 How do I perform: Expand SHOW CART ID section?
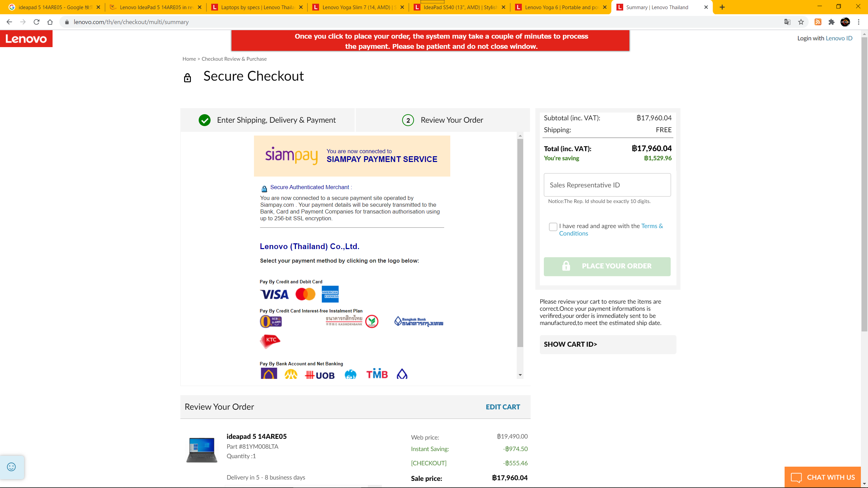click(x=608, y=344)
